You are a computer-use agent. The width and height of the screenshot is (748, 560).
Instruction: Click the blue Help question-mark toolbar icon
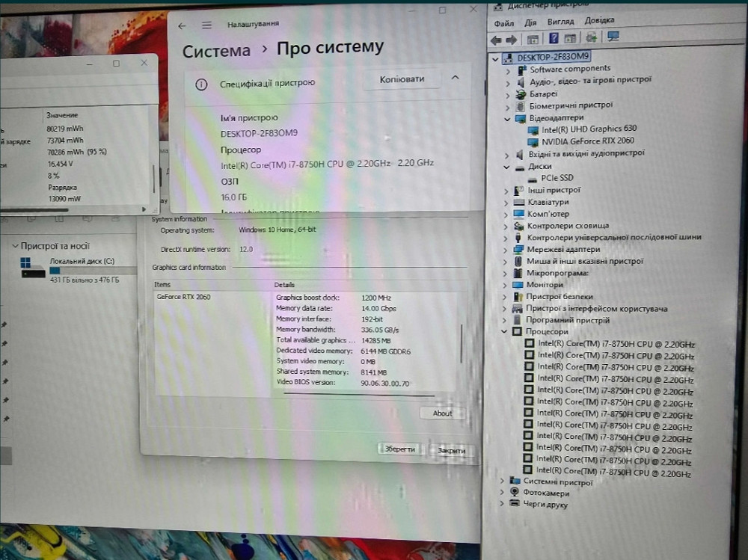click(554, 38)
